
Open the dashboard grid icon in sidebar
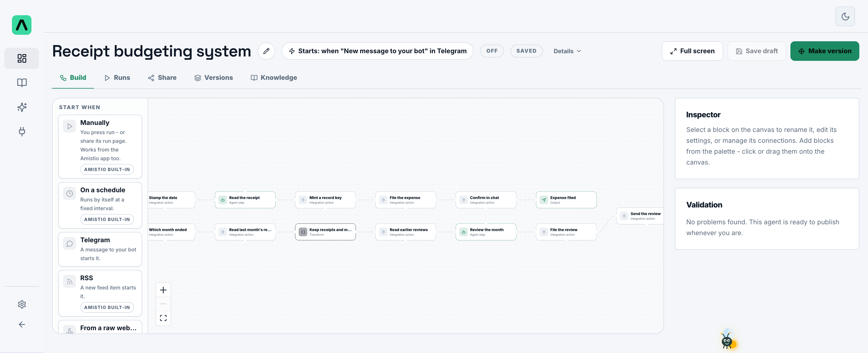22,58
